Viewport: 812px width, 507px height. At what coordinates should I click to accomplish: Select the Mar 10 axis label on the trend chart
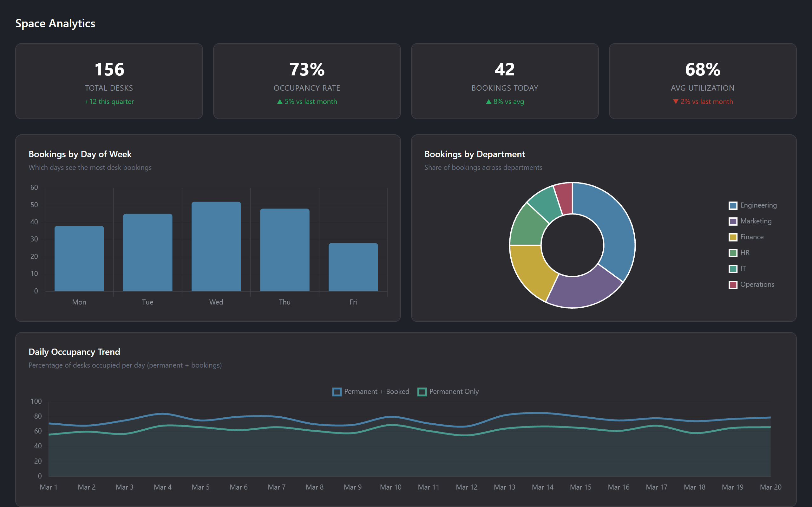pos(390,487)
